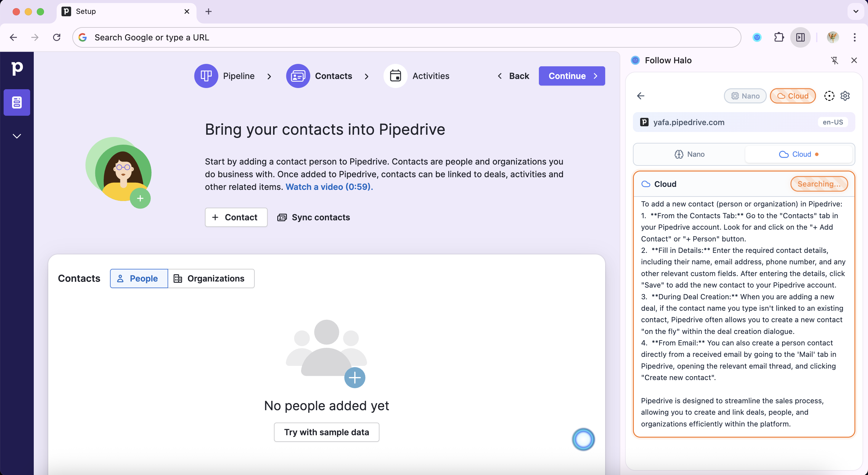Image resolution: width=868 pixels, height=475 pixels.
Task: Toggle the browser side panel button
Action: point(800,37)
